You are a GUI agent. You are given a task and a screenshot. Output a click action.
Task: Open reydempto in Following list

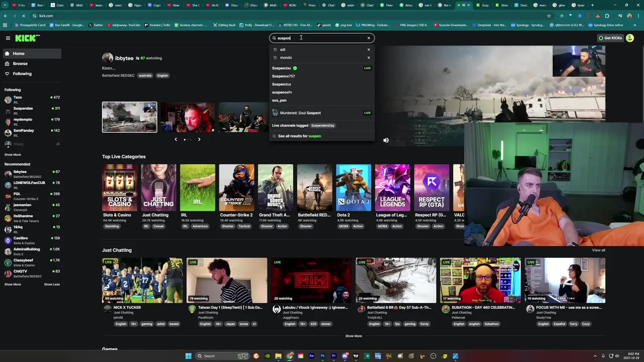coord(31,121)
